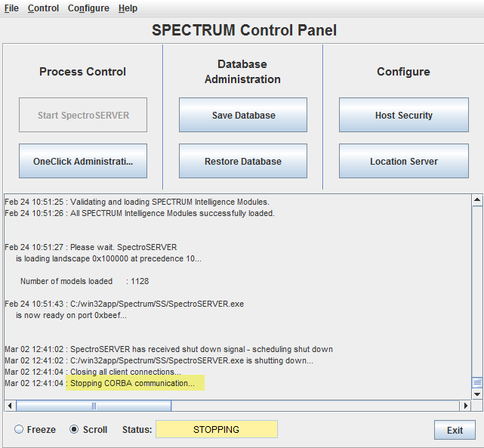Click the Restore Database button
The image size is (484, 448).
point(243,161)
